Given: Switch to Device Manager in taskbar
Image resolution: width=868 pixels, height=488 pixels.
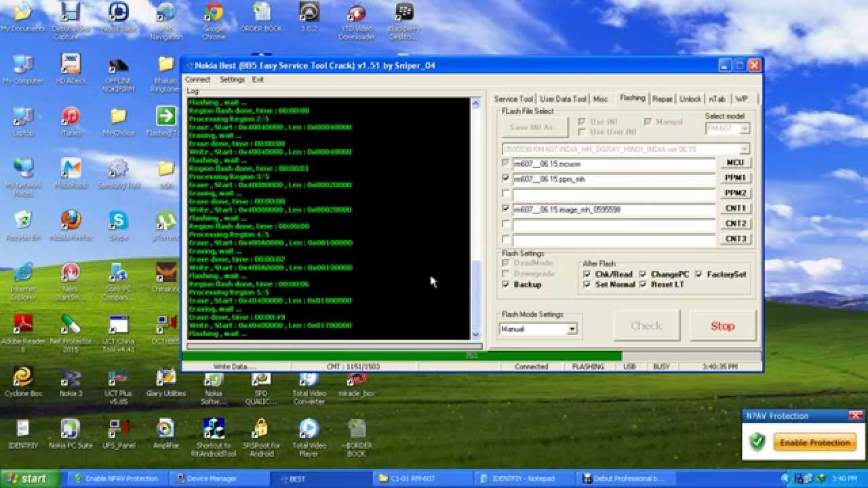Looking at the screenshot, I should click(218, 479).
